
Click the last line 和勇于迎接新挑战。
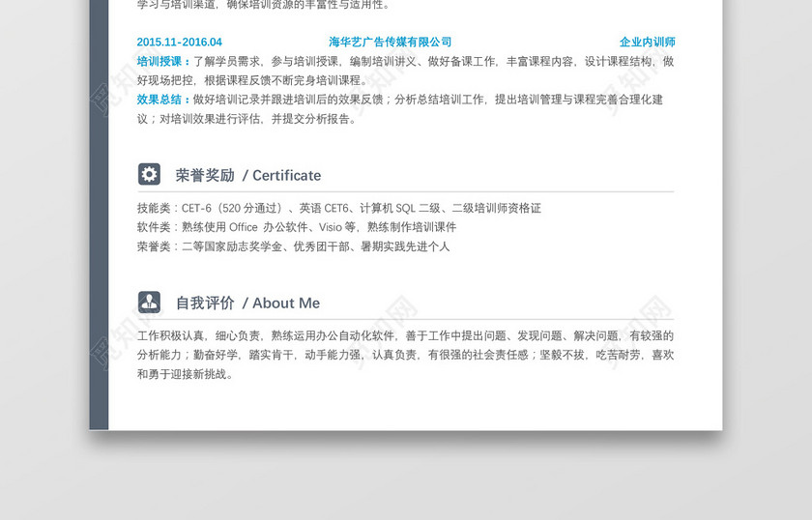(186, 374)
